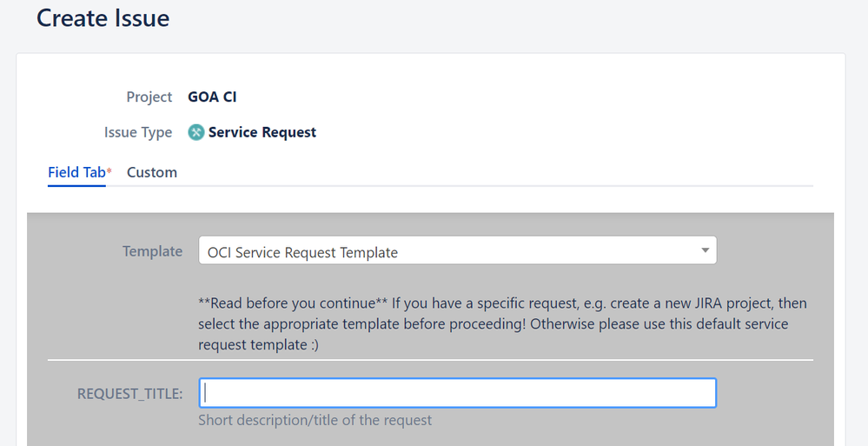This screenshot has height=446, width=868.
Task: Click the 'select the appropriate template' instruction line
Action: (x=493, y=324)
